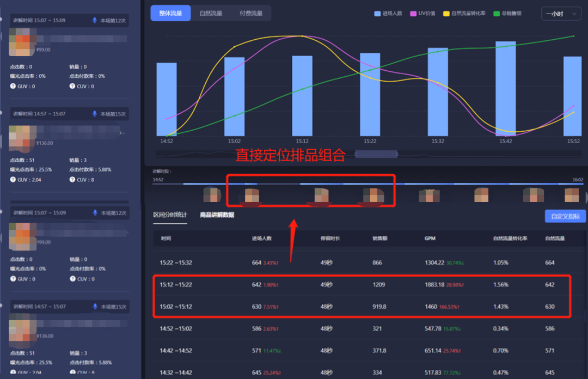Click the chart zoom slider handle below the chart
This screenshot has width=588, height=379.
pyautogui.click(x=375, y=154)
